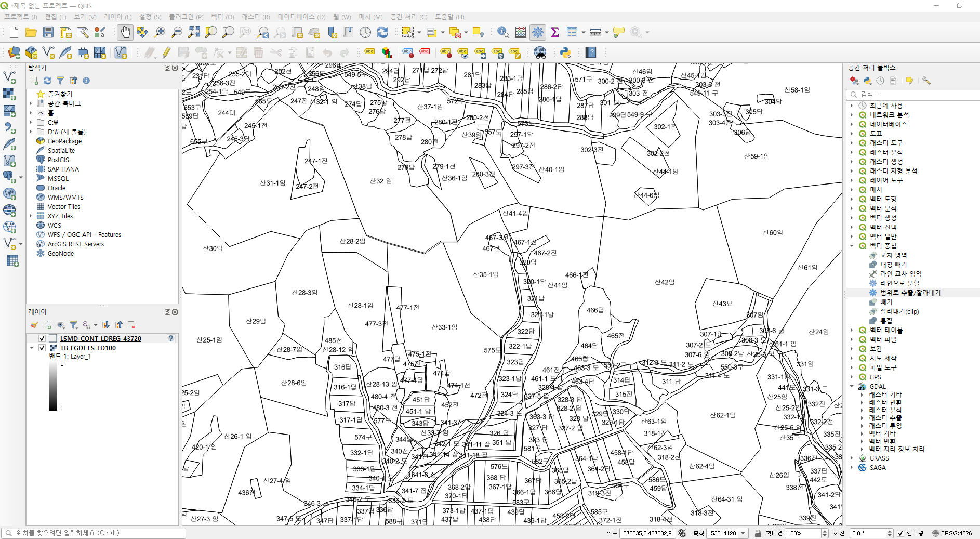Open the 플러그인 menu
Viewport: 980px width, 539px height.
pos(186,17)
